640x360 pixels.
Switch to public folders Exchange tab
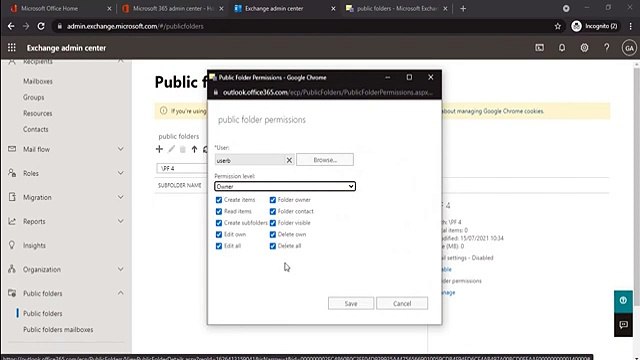(397, 9)
